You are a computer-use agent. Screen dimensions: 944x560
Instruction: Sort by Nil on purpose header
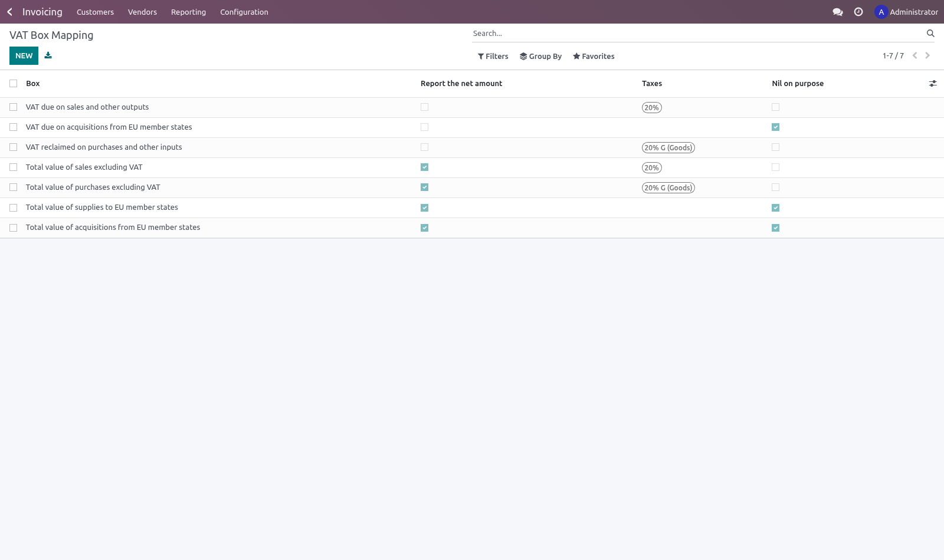click(x=798, y=84)
